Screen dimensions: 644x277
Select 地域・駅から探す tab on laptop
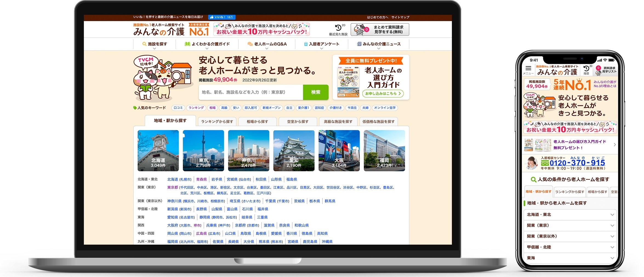(x=170, y=121)
